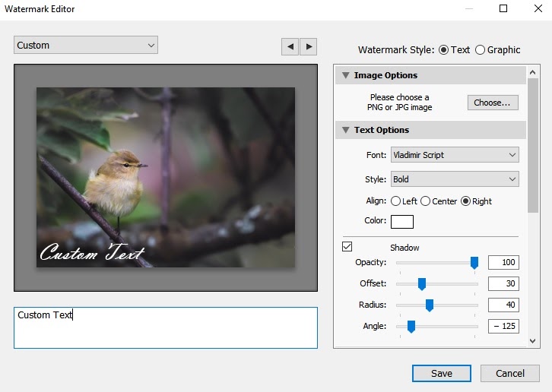Show the next photo with right arrow

309,47
